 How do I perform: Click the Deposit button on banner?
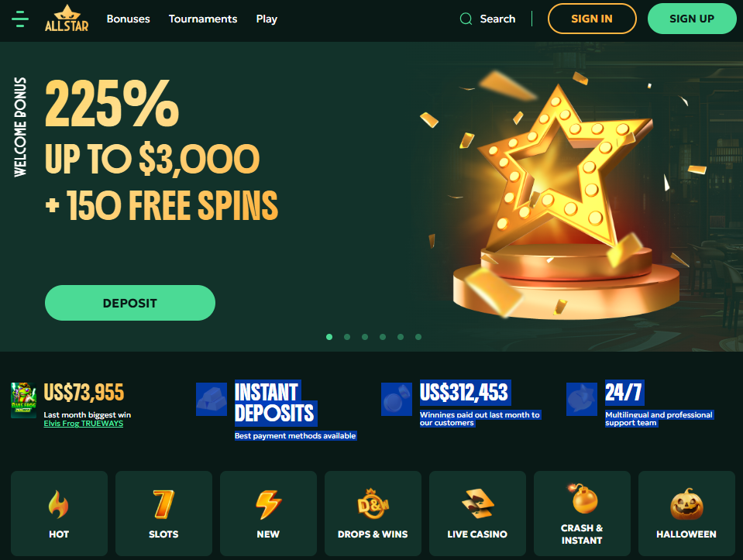coord(130,303)
